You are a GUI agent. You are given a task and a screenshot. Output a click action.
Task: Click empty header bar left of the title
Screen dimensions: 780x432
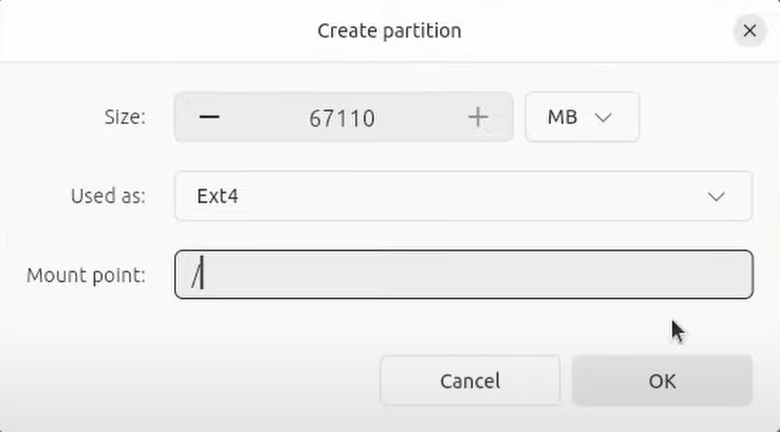click(150, 31)
